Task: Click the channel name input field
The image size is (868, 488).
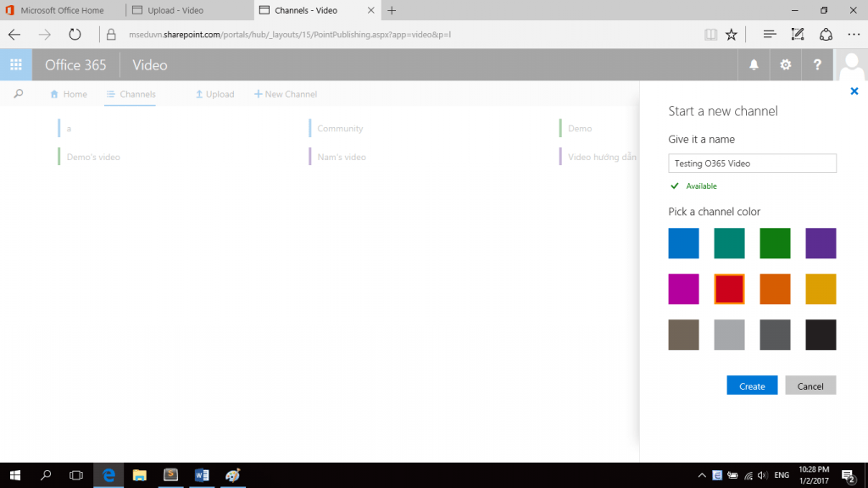Action: point(752,164)
